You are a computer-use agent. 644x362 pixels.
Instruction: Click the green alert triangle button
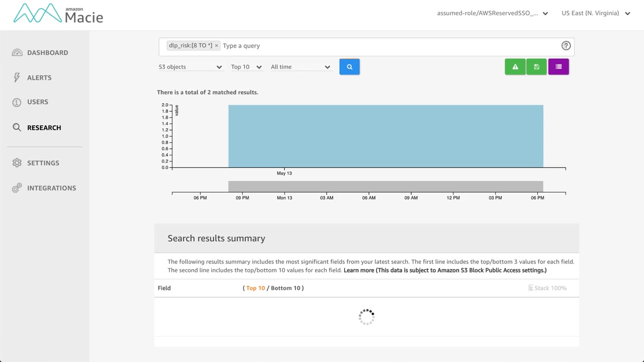pyautogui.click(x=515, y=67)
